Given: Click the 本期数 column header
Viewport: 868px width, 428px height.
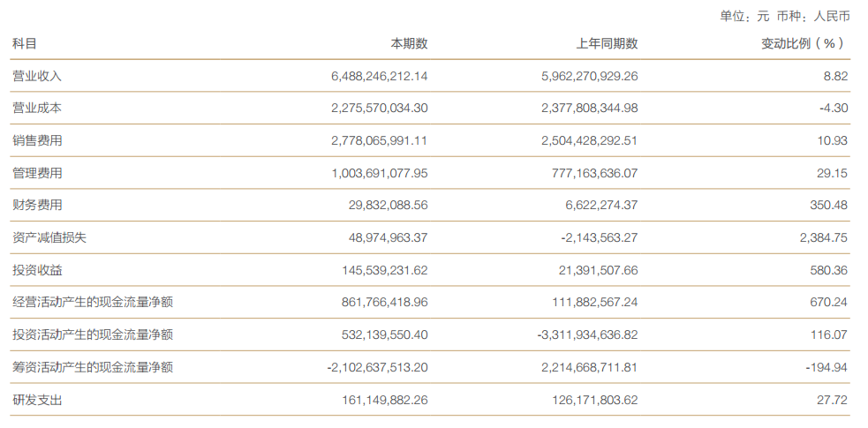Looking at the screenshot, I should tap(409, 44).
